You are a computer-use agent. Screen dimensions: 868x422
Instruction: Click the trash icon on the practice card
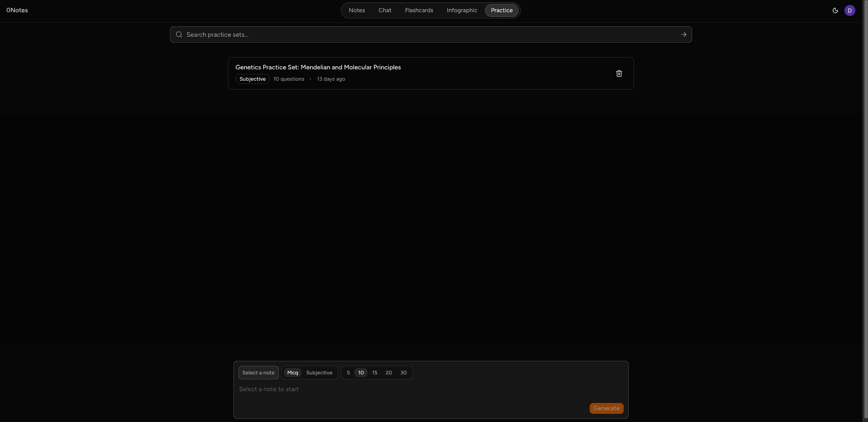[619, 73]
